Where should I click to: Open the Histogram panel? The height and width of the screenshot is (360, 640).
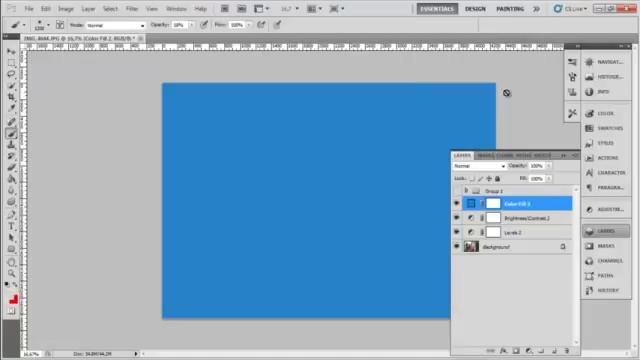pos(605,77)
